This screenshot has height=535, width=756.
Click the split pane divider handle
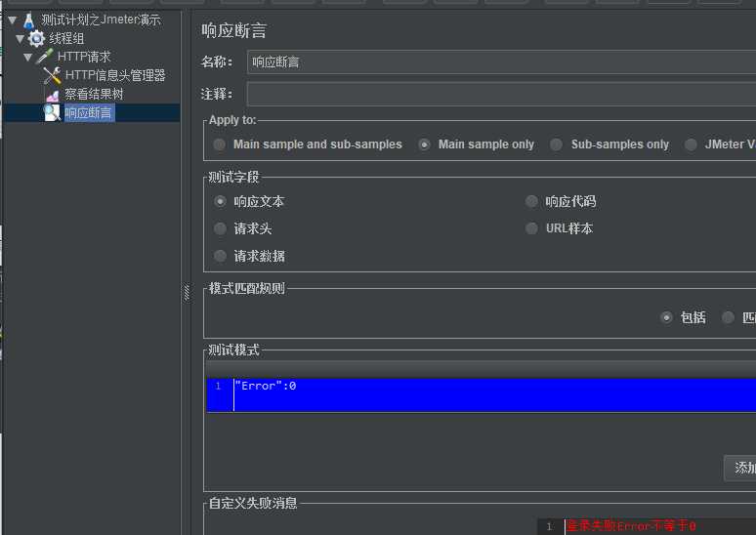(187, 293)
